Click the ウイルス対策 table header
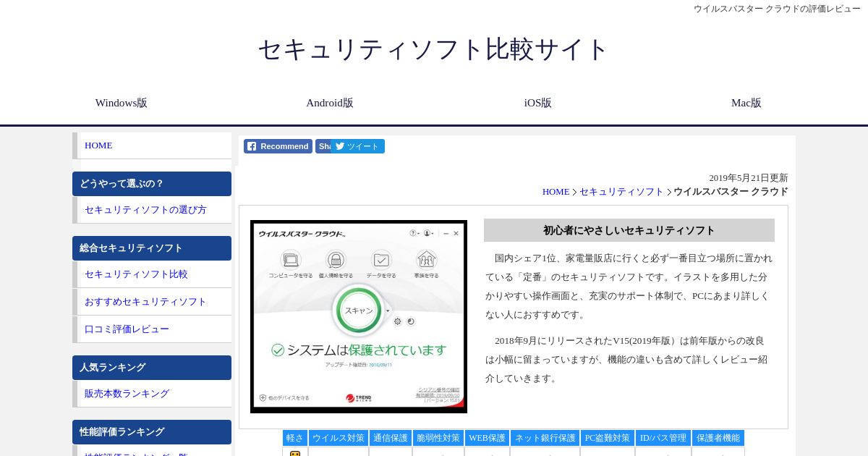 (339, 438)
